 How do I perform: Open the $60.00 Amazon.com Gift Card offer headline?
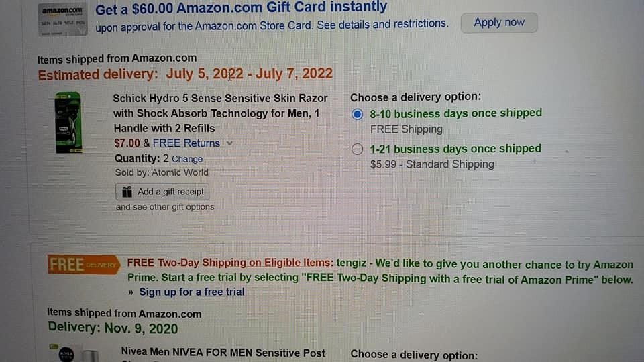click(241, 8)
